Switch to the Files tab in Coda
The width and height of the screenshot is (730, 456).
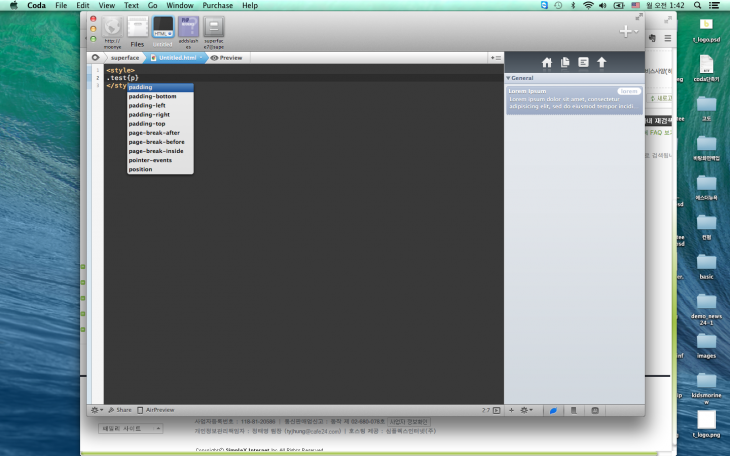click(137, 33)
